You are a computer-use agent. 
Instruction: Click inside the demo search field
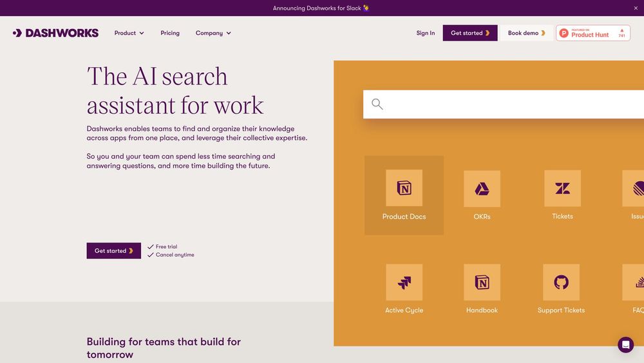pos(504,104)
